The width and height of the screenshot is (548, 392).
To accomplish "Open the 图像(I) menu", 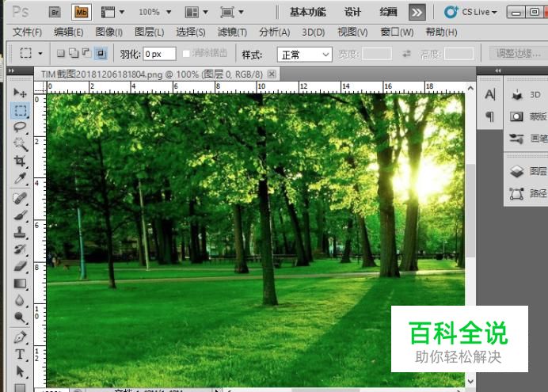I will click(x=109, y=32).
